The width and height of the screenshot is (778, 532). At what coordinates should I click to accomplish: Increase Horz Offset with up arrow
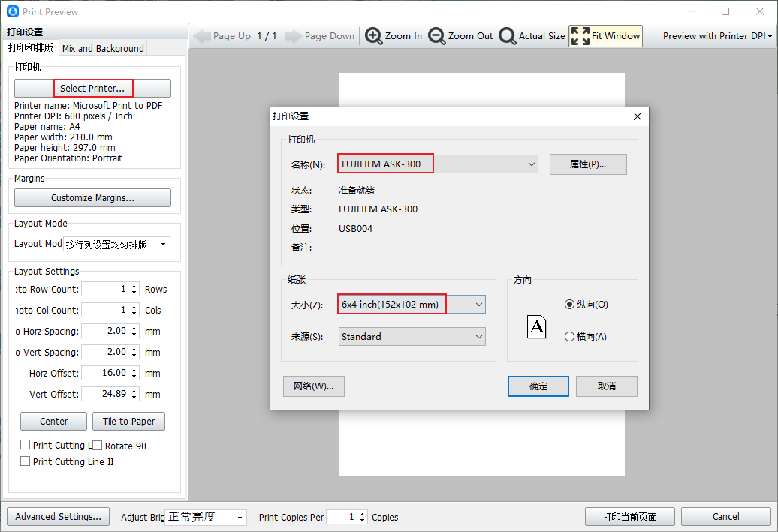tap(134, 370)
